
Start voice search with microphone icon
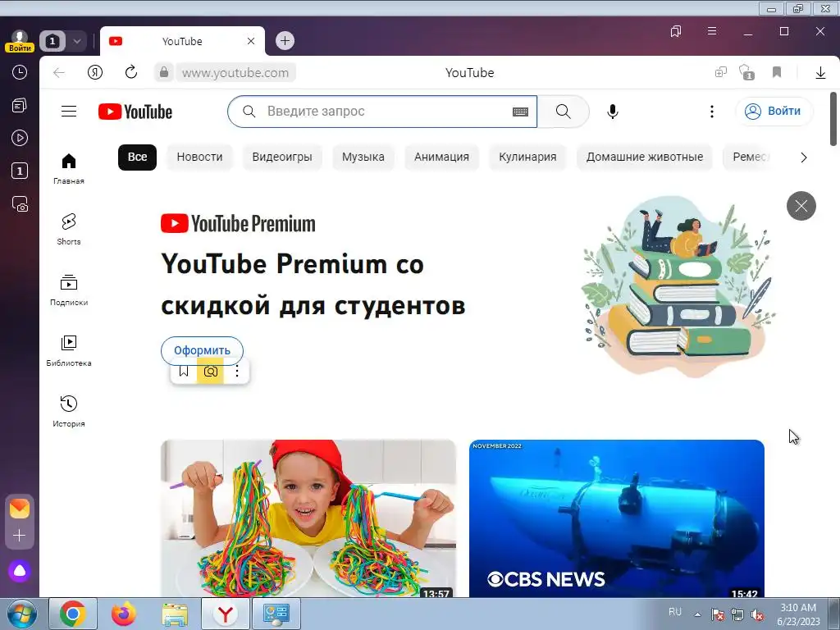(613, 112)
